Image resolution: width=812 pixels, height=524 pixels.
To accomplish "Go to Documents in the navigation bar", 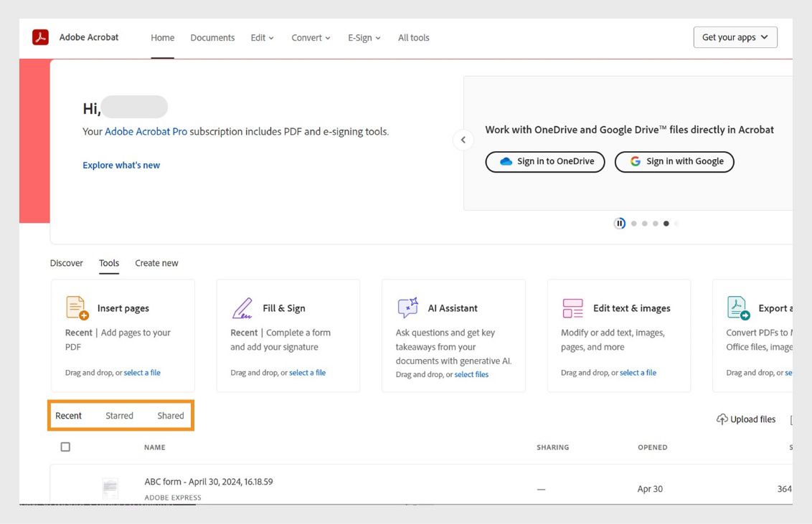I will coord(212,37).
